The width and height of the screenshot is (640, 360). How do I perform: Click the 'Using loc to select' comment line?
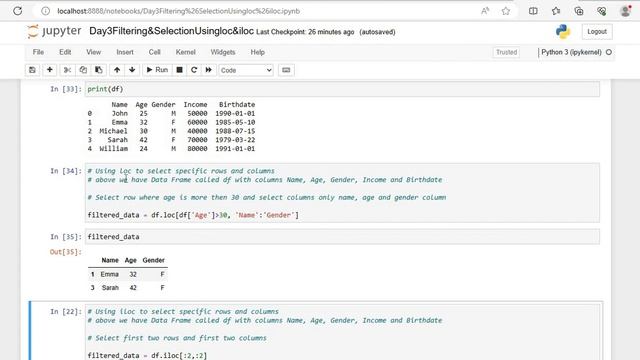(x=181, y=171)
